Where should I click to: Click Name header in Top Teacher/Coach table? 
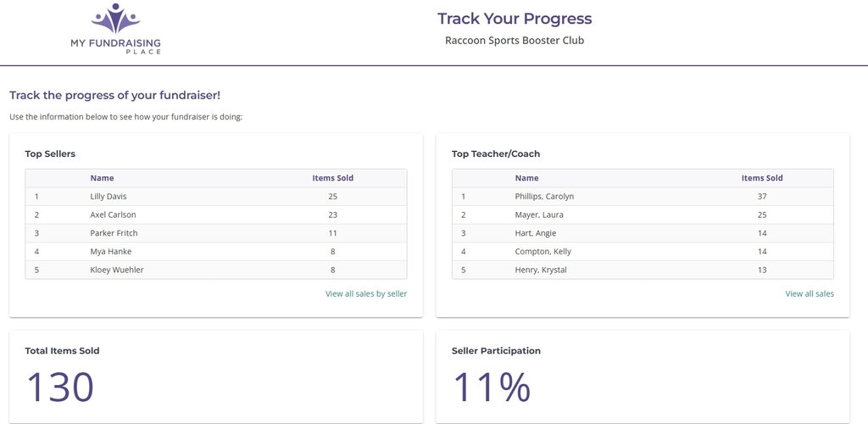point(526,178)
